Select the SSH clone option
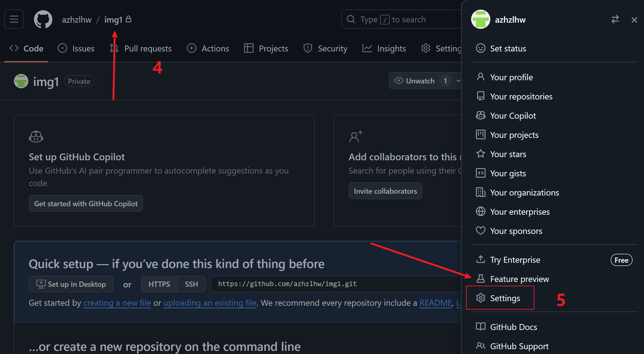 [x=191, y=284]
